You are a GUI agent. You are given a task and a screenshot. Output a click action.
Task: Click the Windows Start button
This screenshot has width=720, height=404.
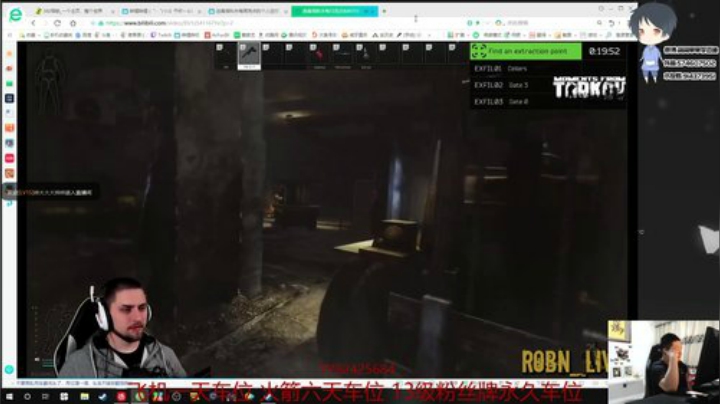(x=9, y=397)
